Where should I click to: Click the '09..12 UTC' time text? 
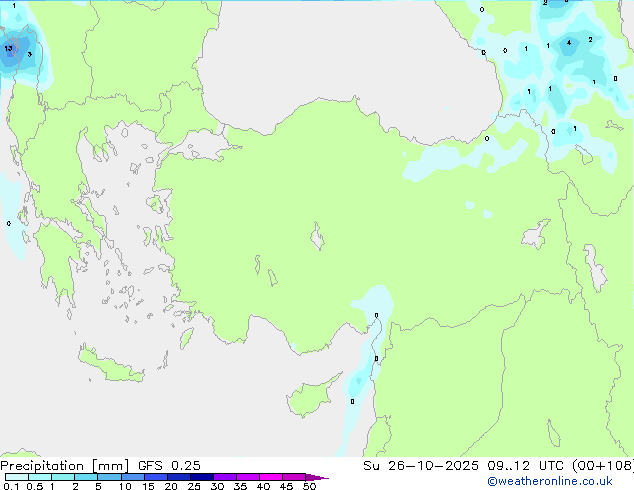click(x=526, y=466)
